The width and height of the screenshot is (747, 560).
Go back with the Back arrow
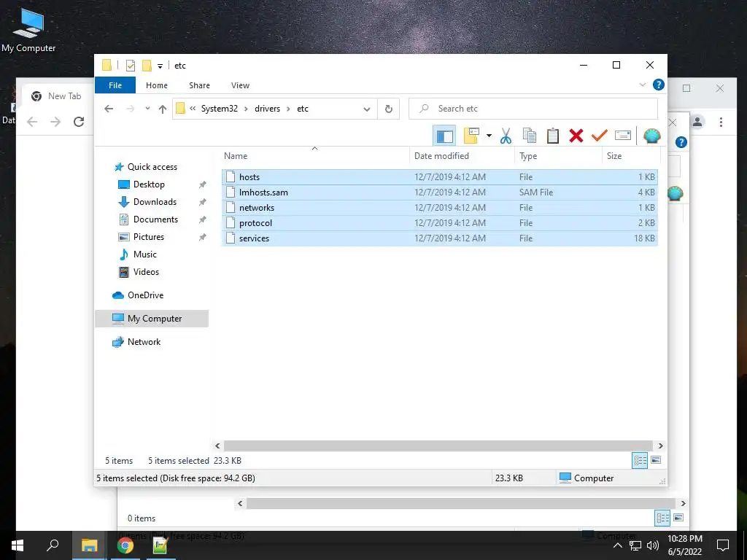point(109,109)
